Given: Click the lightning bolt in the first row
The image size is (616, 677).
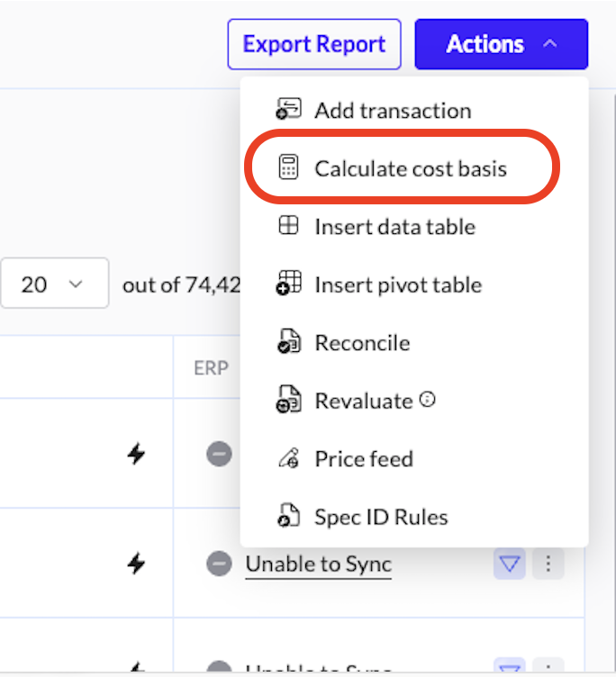Looking at the screenshot, I should 136,455.
